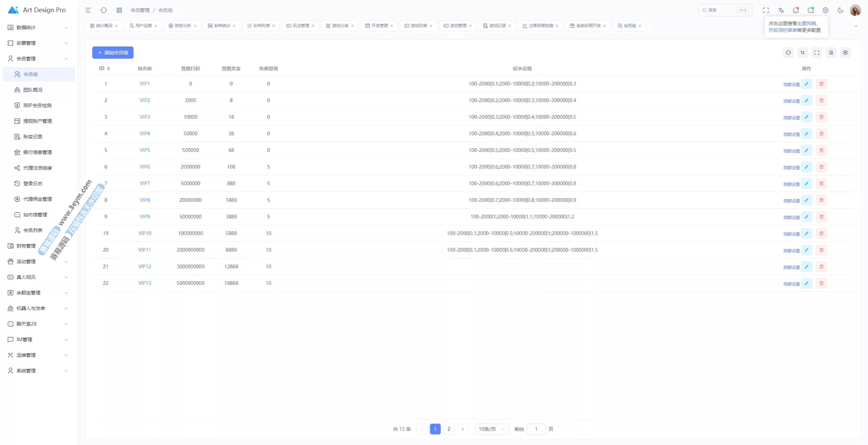Viewport: 868px width, 445px height.
Task: Toggle dark mode with moon icon
Action: tap(840, 10)
